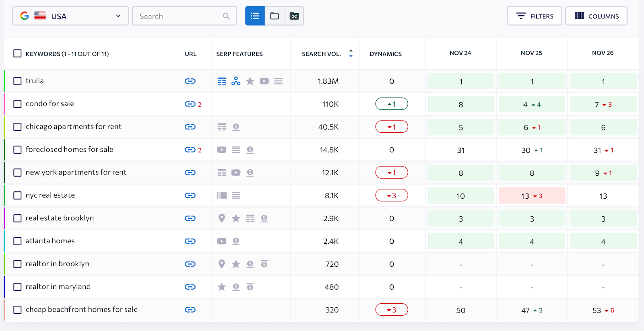Switch to the folder view icon
This screenshot has height=331, width=644.
pos(275,16)
